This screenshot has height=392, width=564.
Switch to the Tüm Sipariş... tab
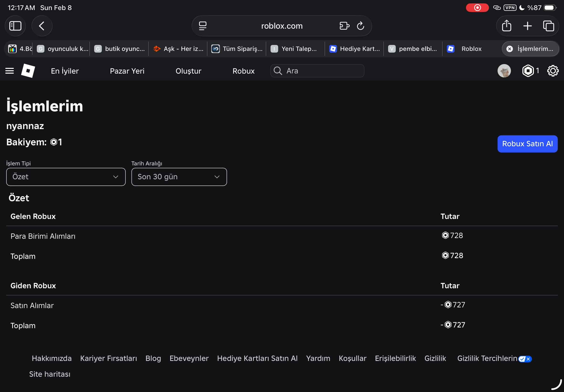tap(237, 49)
